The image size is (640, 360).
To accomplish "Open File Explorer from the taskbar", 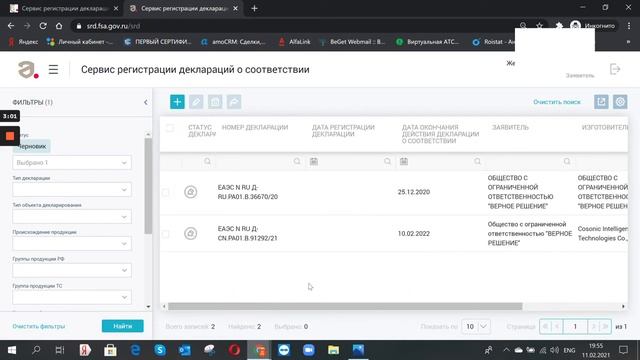I will [x=333, y=350].
